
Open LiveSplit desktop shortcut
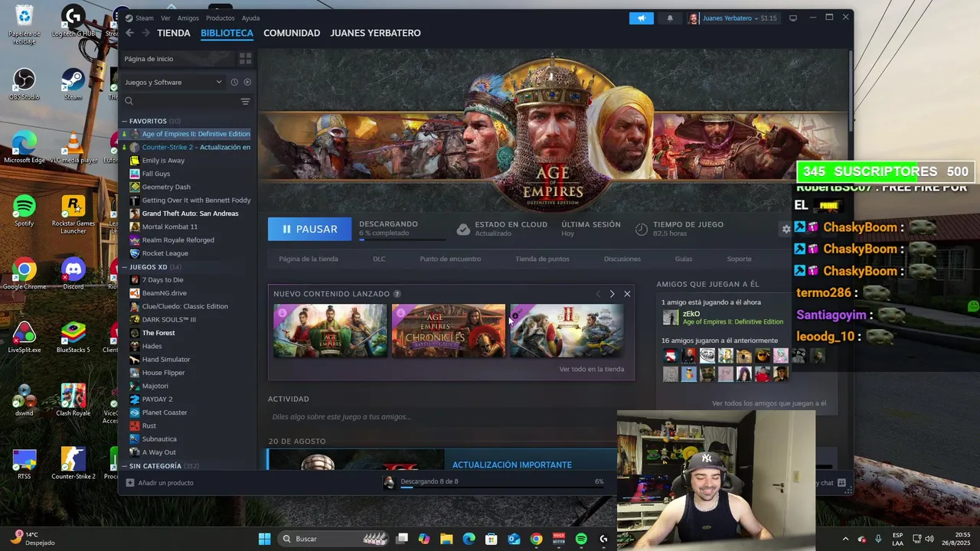point(24,337)
